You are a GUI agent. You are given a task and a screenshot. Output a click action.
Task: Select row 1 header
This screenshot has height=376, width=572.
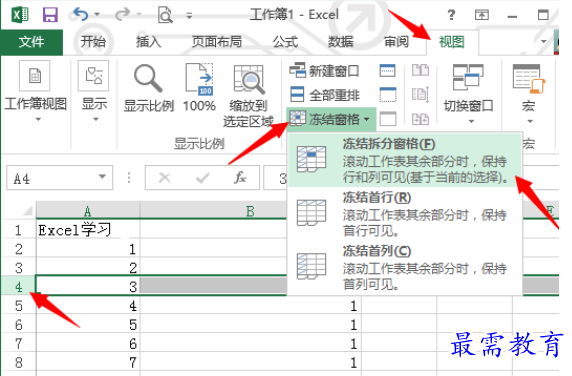(x=18, y=230)
